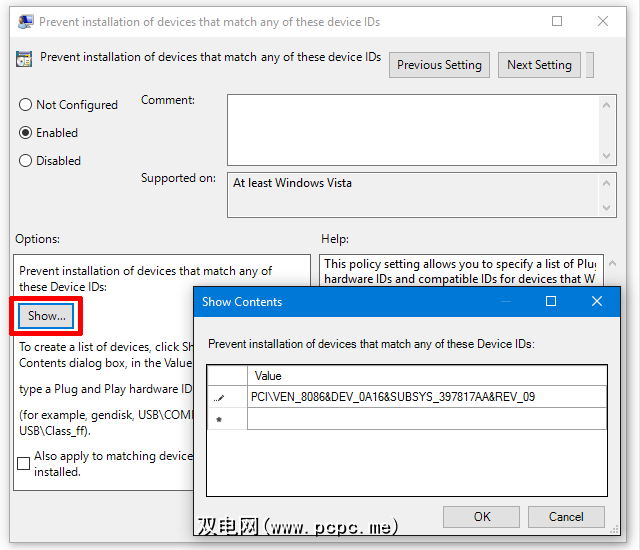Screen dimensions: 640x550
Task: Click the Show Contents resize grip
Action: point(614,530)
